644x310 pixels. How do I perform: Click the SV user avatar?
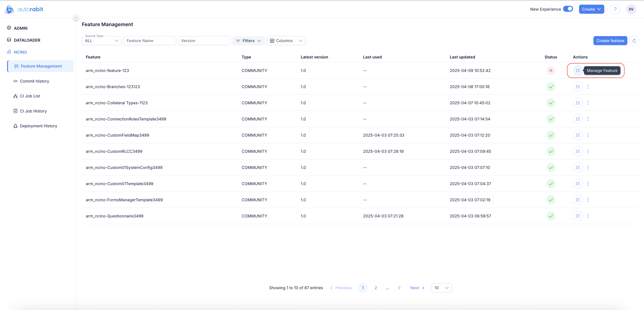pyautogui.click(x=631, y=9)
